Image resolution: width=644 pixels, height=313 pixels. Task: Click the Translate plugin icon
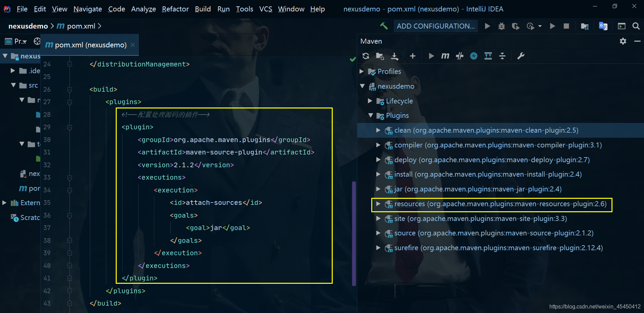(603, 26)
